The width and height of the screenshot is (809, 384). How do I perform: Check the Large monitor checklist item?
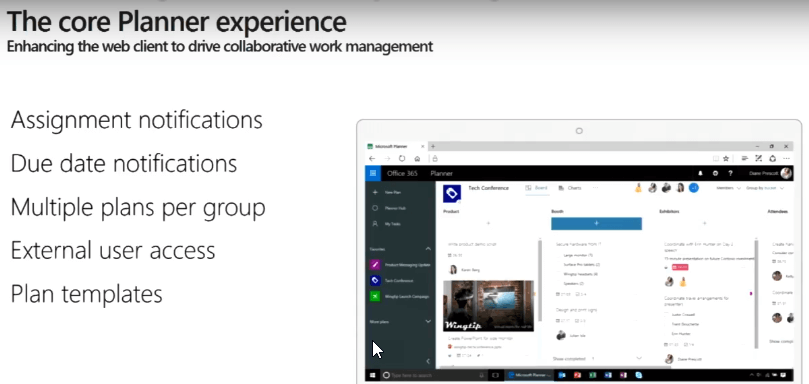click(559, 255)
